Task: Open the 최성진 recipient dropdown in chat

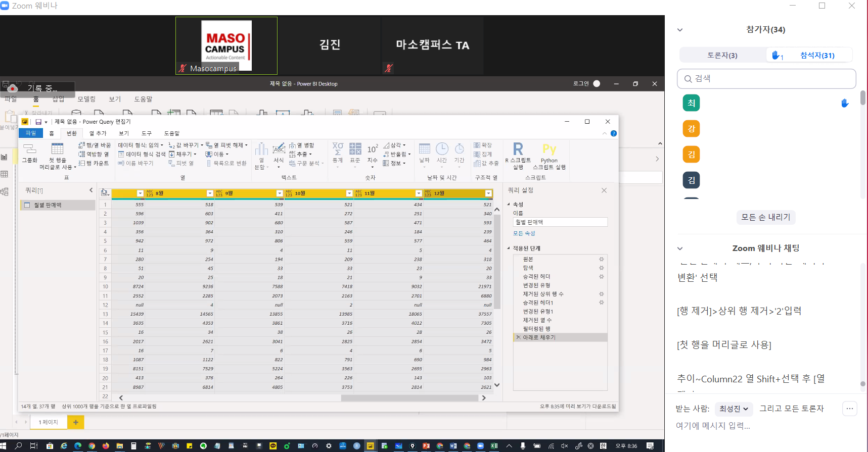Action: [734, 409]
